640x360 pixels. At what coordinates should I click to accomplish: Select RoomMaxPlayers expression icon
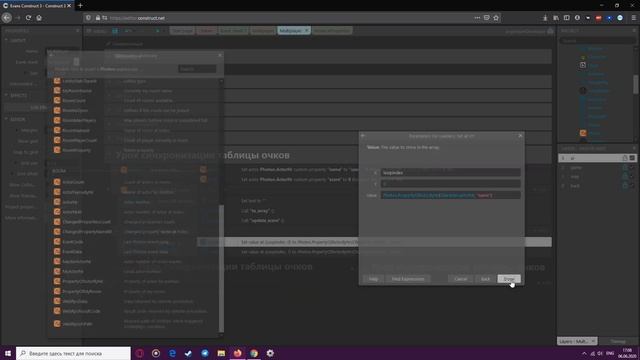coord(57,120)
